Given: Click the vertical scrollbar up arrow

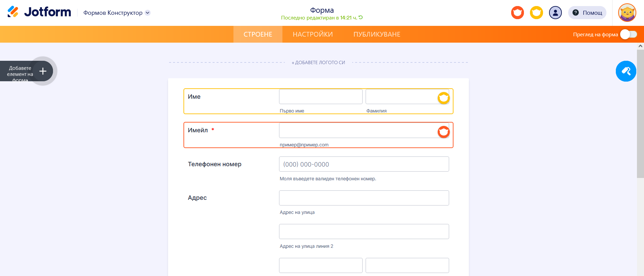Looking at the screenshot, I should click(640, 46).
